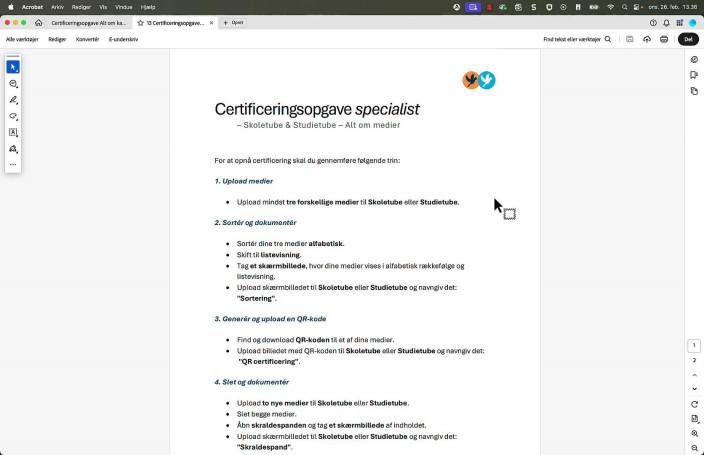Screen dimensions: 704x455
Task: Open notifications bell
Action: pyautogui.click(x=666, y=23)
